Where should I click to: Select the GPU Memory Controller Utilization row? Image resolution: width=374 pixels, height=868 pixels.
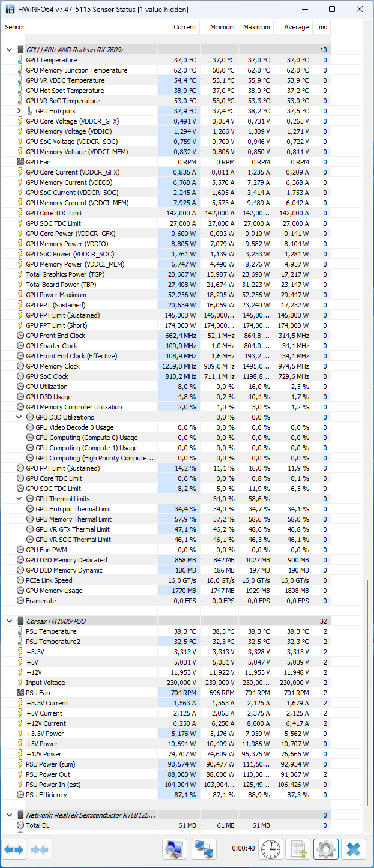pos(166,407)
